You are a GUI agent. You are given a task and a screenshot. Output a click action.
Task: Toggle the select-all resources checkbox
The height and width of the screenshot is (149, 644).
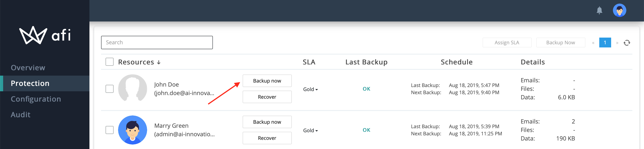pos(110,62)
